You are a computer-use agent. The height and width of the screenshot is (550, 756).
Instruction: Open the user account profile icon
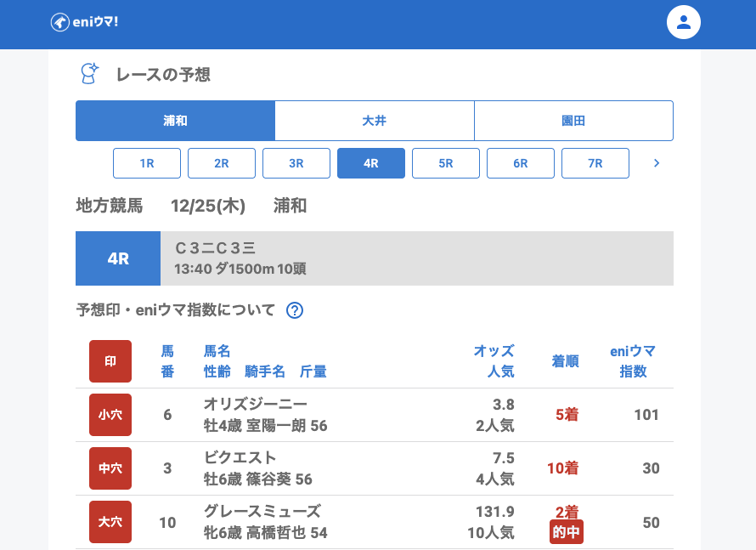pos(683,22)
